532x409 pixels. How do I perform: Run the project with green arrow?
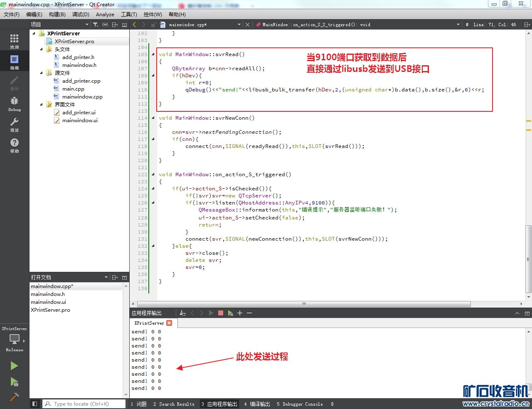(x=14, y=366)
